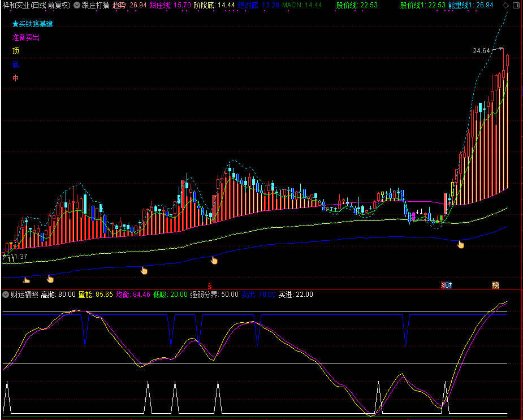523x420 pixels.
Task: Select the 量能: 85.65 value
Action: [96, 295]
